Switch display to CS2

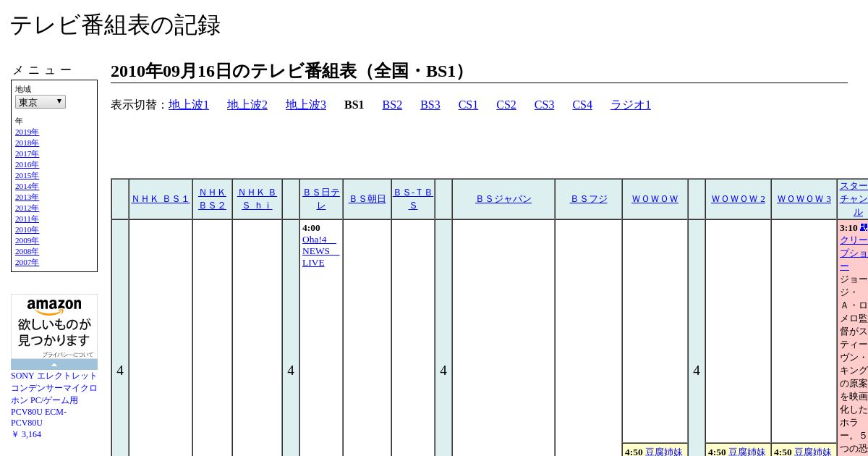click(506, 105)
